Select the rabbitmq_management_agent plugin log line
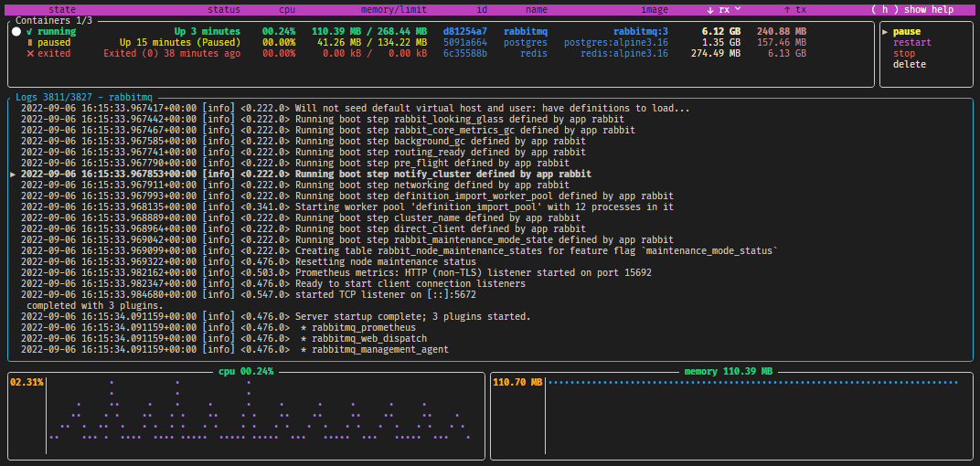 click(234, 349)
